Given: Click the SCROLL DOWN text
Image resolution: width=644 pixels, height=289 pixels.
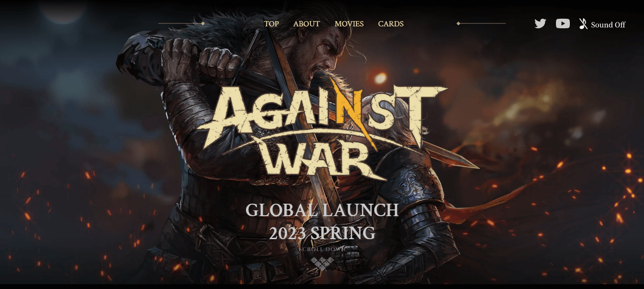Looking at the screenshot, I should click(322, 250).
